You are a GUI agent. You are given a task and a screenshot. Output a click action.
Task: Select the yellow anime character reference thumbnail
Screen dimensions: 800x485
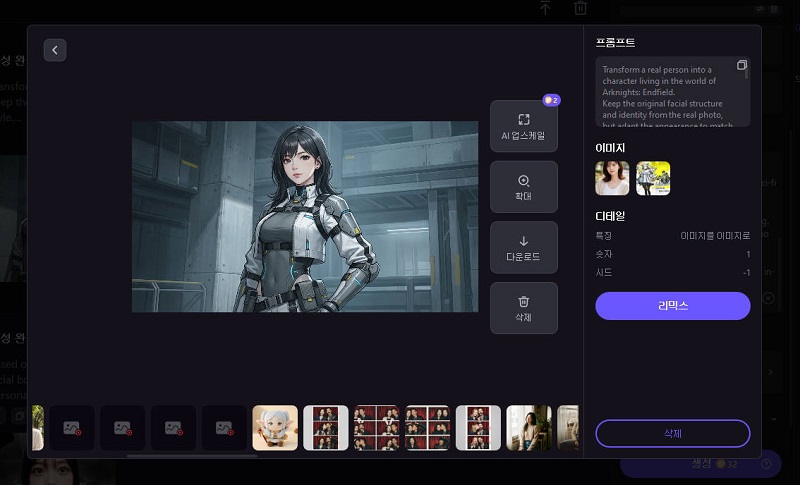coord(653,178)
